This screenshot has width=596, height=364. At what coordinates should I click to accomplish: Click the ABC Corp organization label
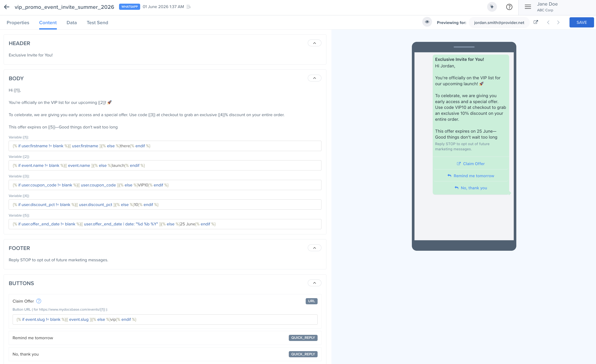click(x=545, y=10)
